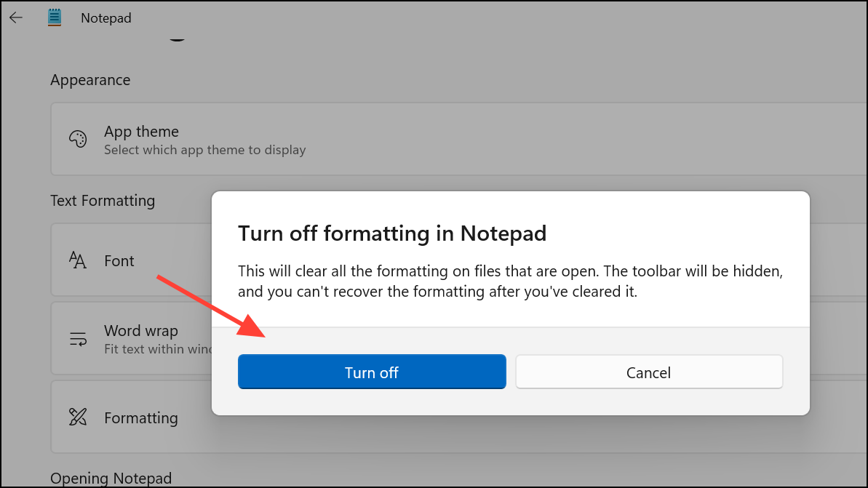Click the back arrow in title bar

point(16,17)
